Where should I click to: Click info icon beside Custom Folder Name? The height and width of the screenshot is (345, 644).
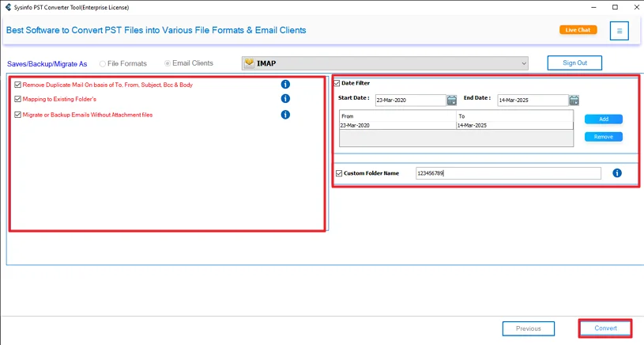[617, 173]
